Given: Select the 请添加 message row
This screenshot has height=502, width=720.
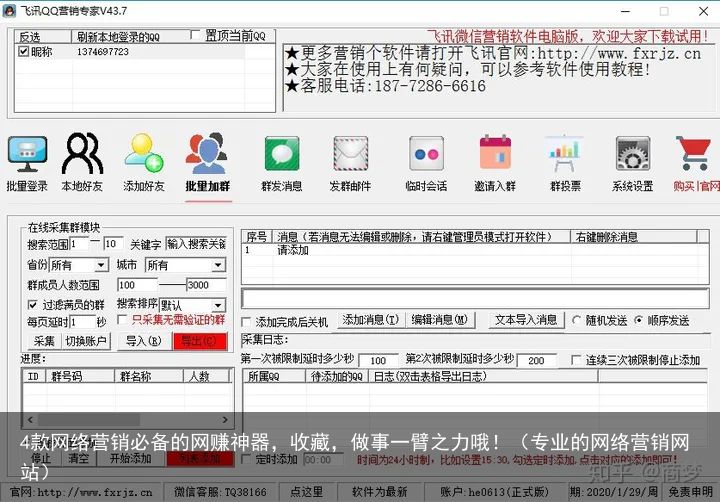Looking at the screenshot, I should point(475,250).
